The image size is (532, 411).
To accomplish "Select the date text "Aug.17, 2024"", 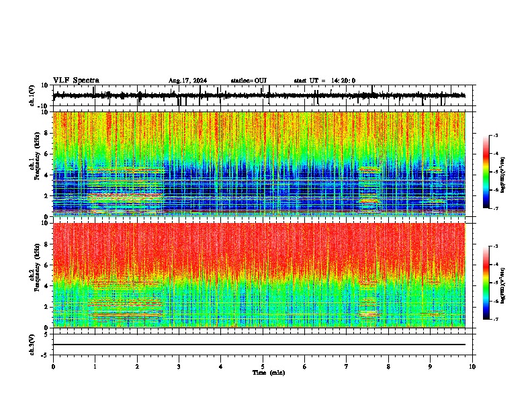I will [187, 81].
